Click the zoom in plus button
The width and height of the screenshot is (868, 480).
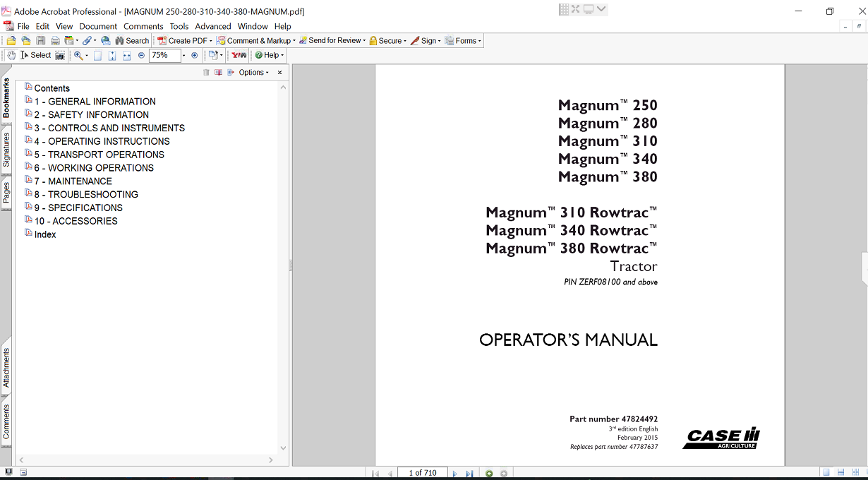(195, 55)
